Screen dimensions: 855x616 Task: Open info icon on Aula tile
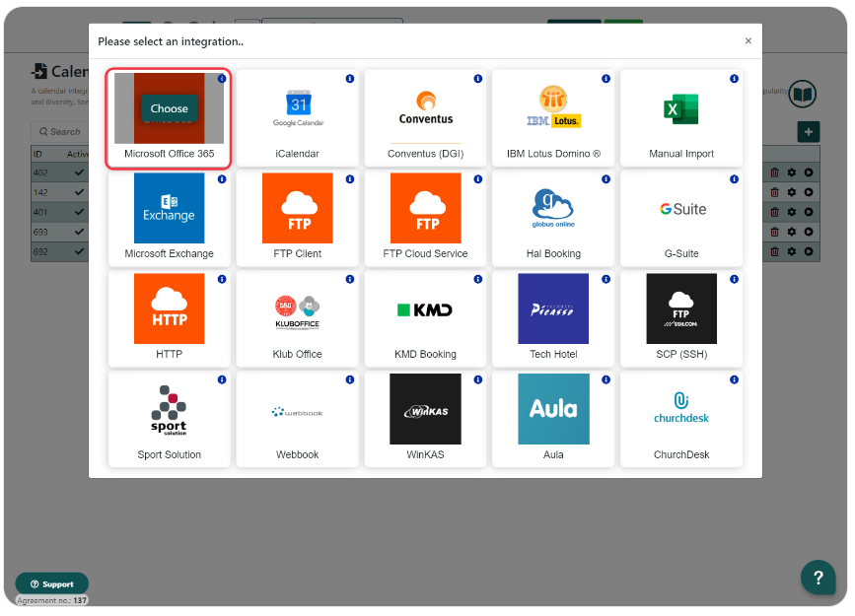[x=606, y=379]
